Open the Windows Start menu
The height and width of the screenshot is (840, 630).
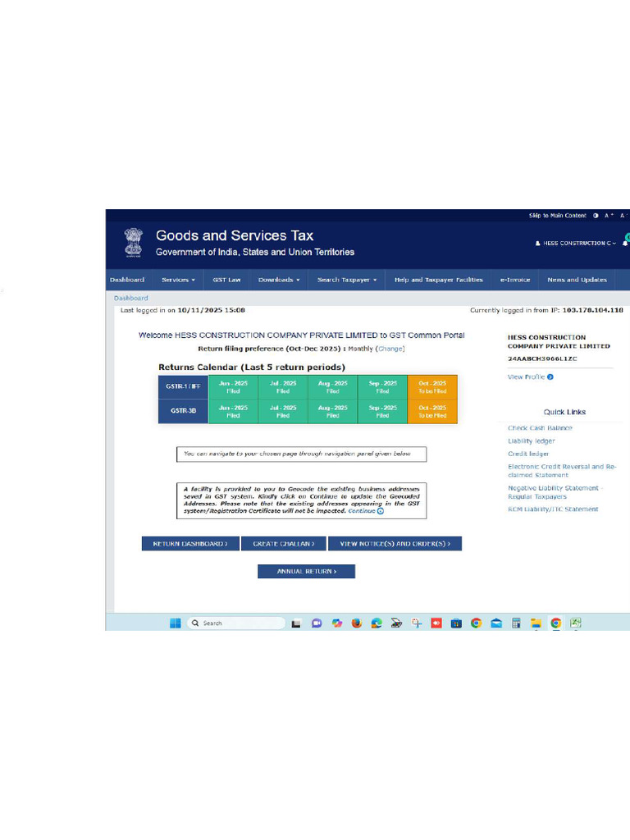coord(176,623)
